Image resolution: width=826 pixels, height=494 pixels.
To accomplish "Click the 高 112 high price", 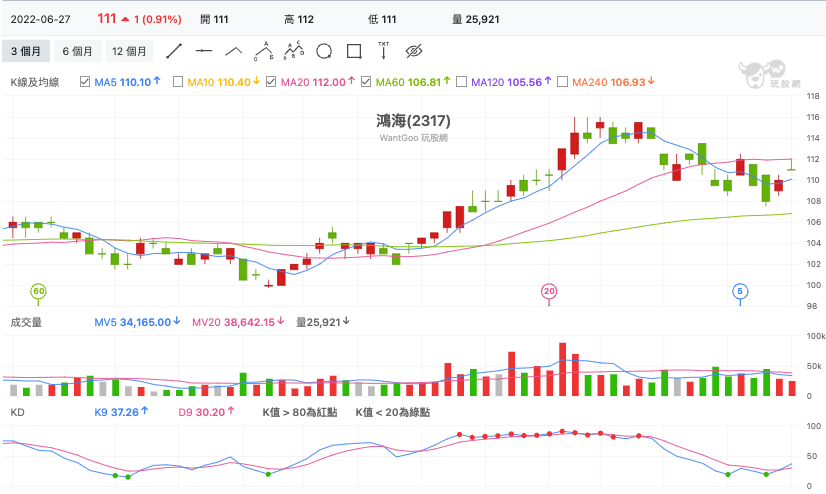I will tap(299, 19).
